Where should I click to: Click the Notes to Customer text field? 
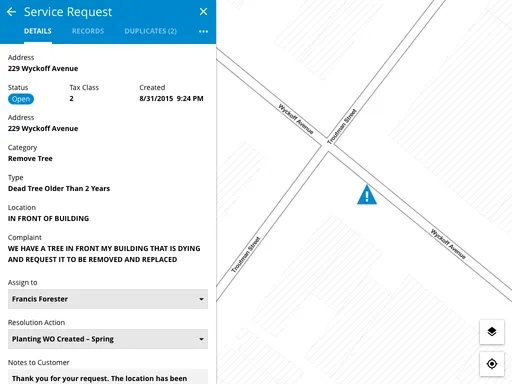click(x=108, y=377)
